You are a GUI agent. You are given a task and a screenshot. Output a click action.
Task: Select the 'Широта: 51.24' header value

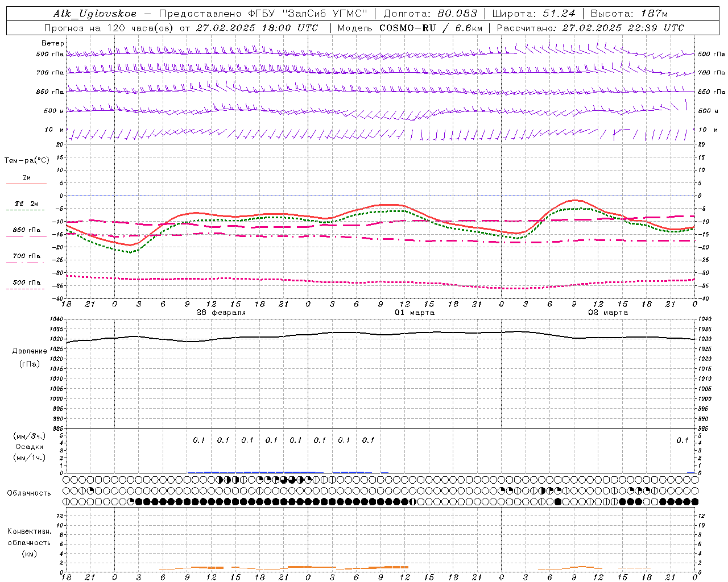point(533,14)
